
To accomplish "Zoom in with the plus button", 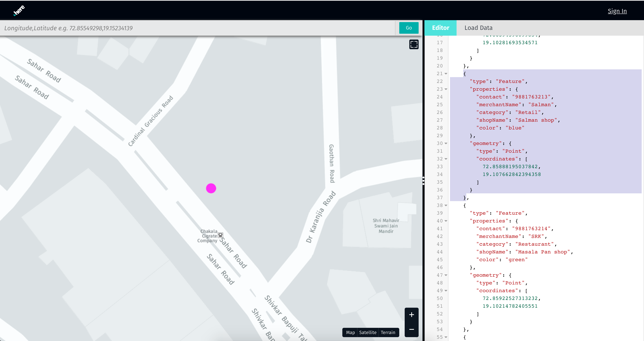I will [x=411, y=315].
